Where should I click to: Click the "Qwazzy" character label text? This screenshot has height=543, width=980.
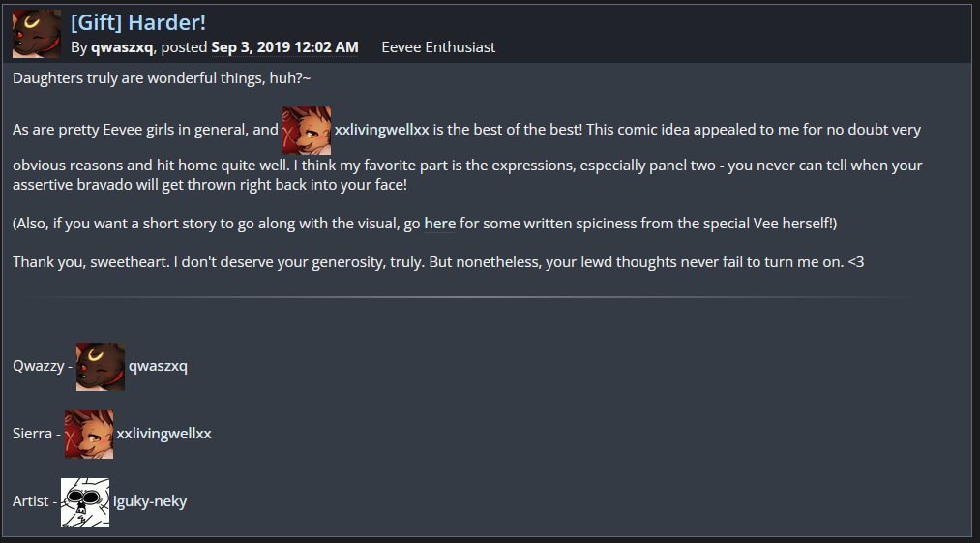pos(38,367)
